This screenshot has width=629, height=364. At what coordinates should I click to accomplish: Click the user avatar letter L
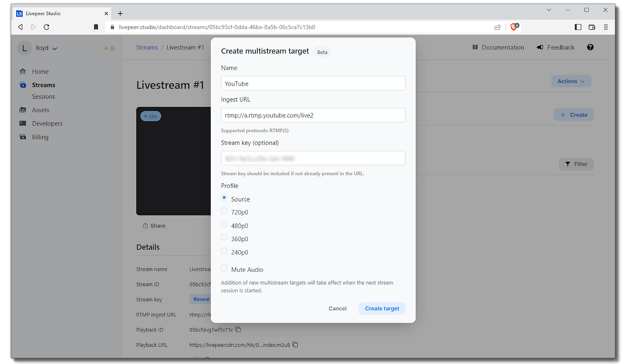pos(24,48)
